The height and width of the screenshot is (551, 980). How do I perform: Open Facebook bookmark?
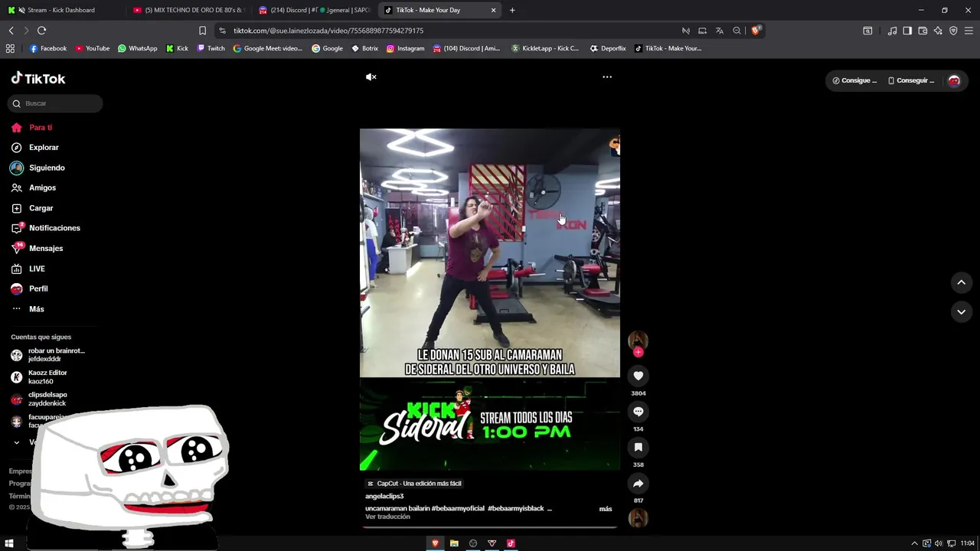point(47,48)
